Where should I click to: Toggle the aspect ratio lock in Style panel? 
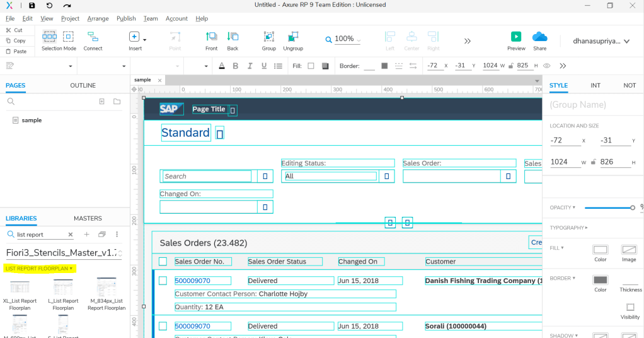(592, 162)
